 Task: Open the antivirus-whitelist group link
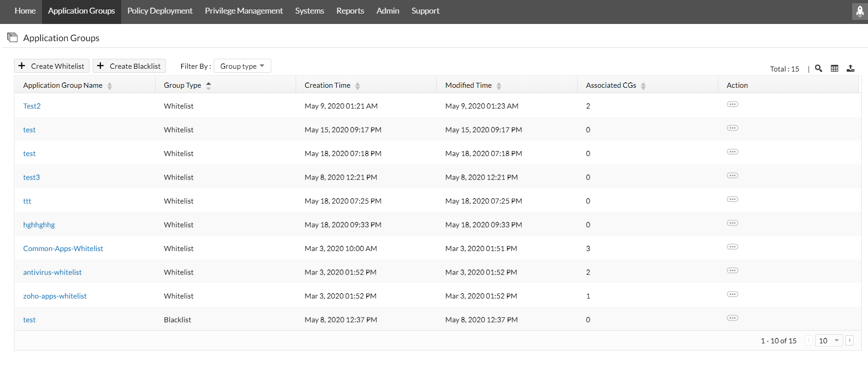[52, 272]
